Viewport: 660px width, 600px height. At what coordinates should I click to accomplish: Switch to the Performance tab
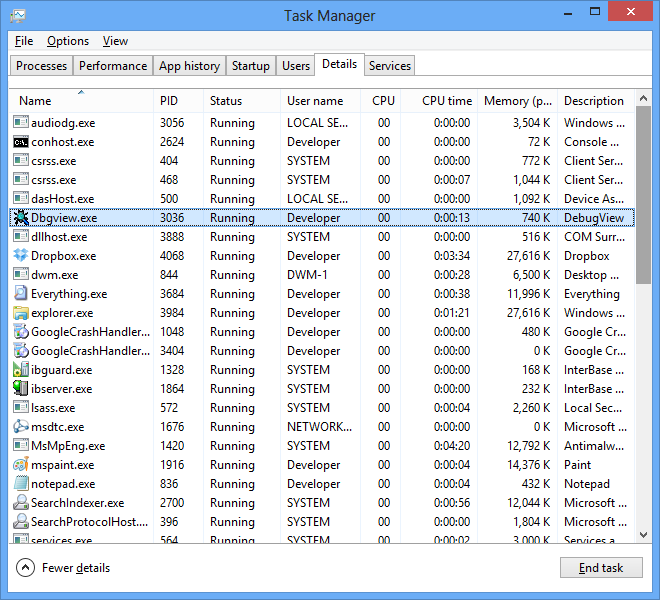tap(113, 66)
